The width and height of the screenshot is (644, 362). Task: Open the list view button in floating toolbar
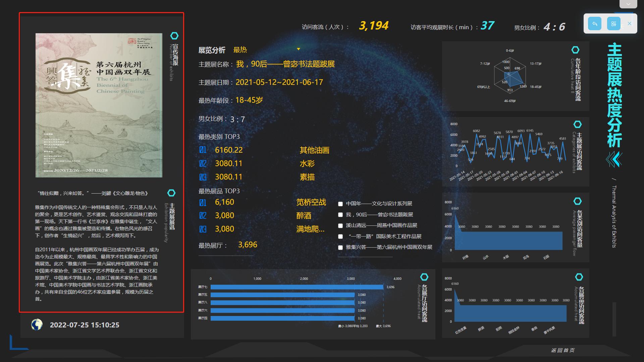pyautogui.click(x=613, y=23)
